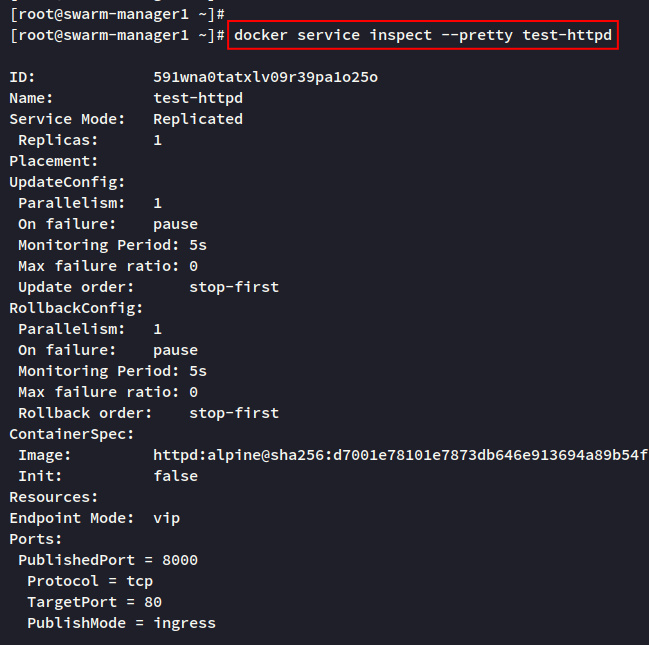The height and width of the screenshot is (645, 649).
Task: Select the Service Mode value Replicated
Action: (198, 119)
